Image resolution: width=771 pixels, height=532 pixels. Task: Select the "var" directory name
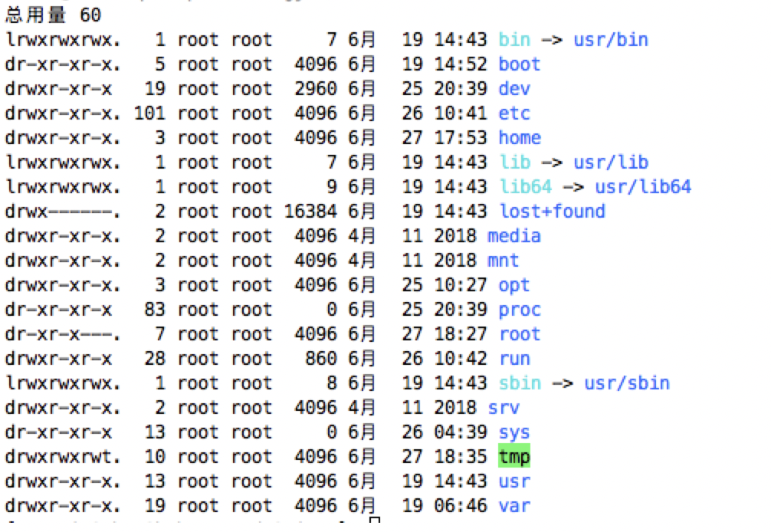point(514,506)
